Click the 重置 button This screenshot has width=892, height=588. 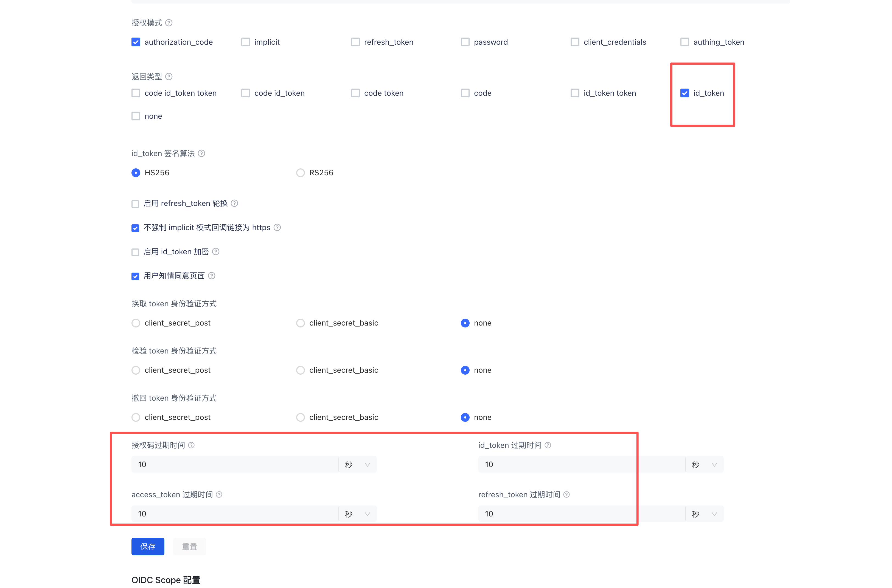(189, 546)
